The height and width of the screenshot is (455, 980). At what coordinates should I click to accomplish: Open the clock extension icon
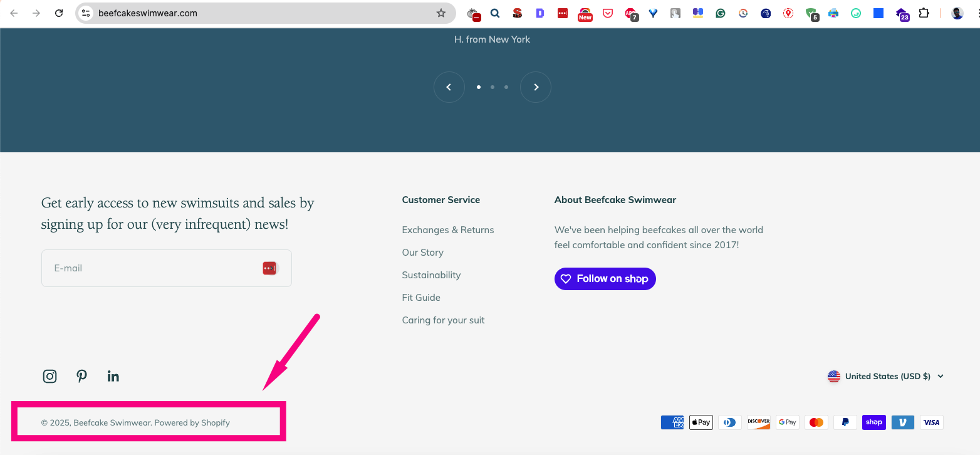click(743, 13)
